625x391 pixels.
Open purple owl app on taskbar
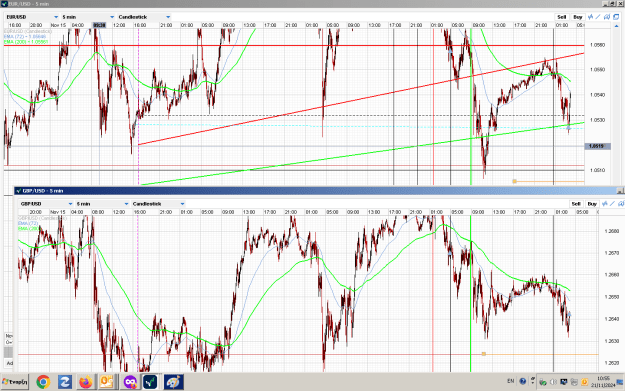coord(130,382)
